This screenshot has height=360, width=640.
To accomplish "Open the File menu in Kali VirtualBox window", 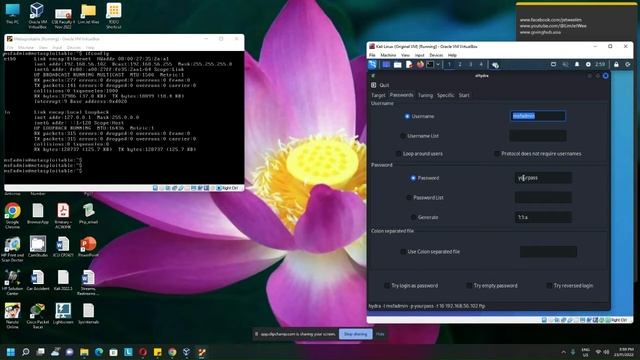I will 372,55.
